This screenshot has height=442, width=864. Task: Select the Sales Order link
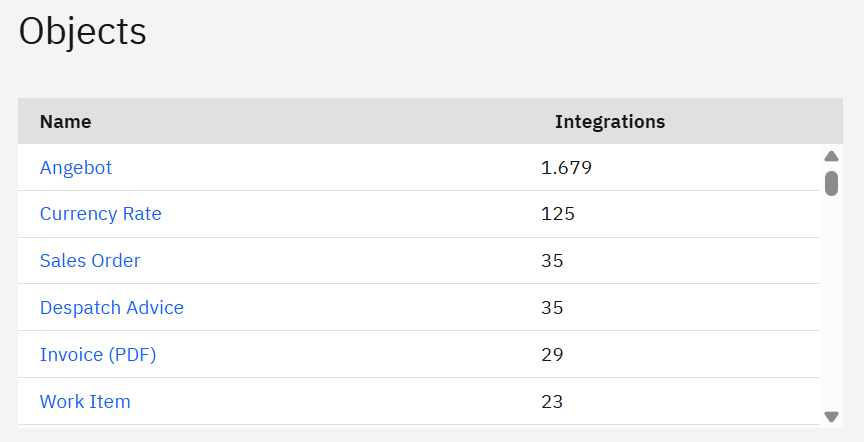(x=90, y=261)
